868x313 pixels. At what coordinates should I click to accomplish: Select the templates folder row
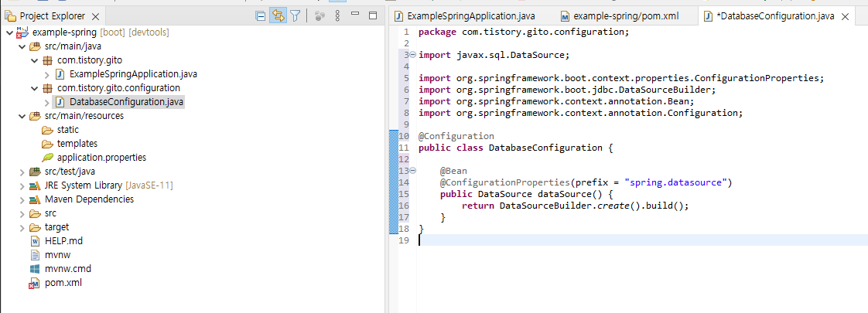point(77,144)
